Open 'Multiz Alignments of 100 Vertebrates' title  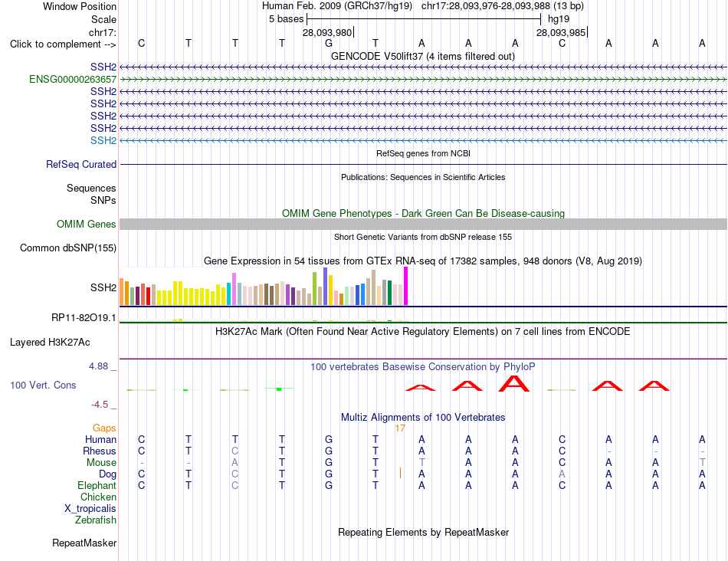click(423, 417)
